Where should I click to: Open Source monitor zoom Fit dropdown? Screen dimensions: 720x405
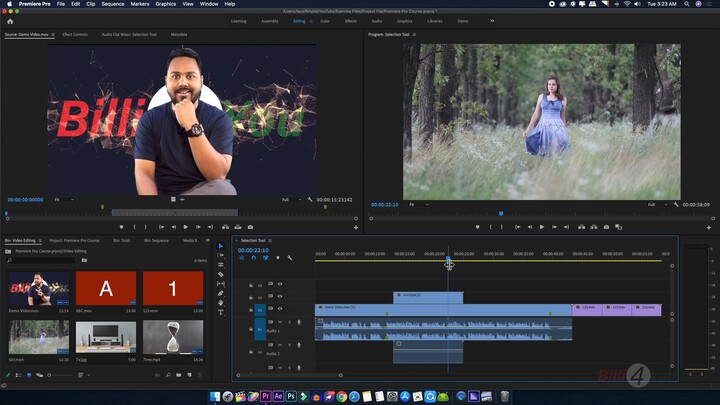[64, 200]
